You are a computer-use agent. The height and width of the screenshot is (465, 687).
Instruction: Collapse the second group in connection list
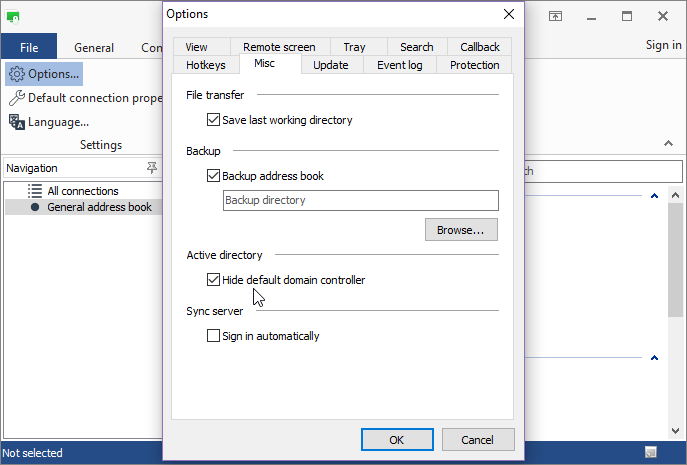coord(654,358)
